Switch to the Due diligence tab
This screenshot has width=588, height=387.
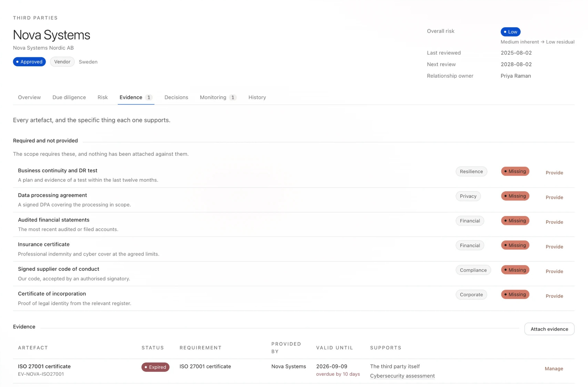point(69,97)
